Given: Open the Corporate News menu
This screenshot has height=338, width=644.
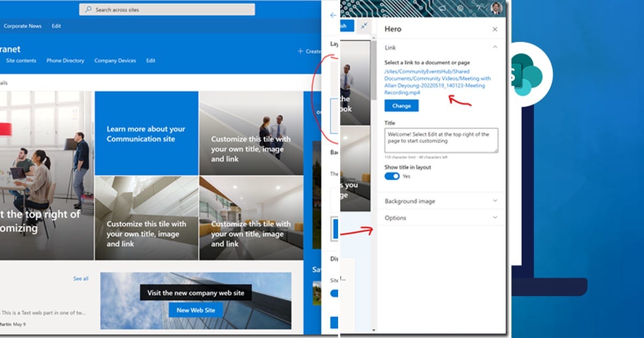Looking at the screenshot, I should pos(23,26).
